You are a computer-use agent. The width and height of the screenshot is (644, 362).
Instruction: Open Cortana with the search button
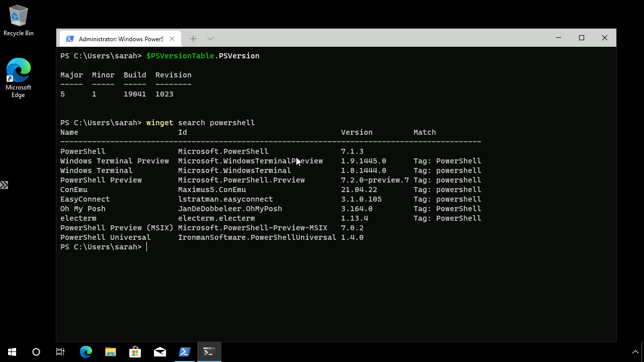pos(35,351)
